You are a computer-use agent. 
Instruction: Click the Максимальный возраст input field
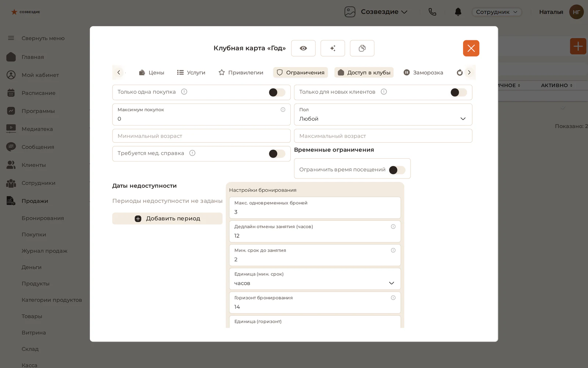[x=383, y=136]
